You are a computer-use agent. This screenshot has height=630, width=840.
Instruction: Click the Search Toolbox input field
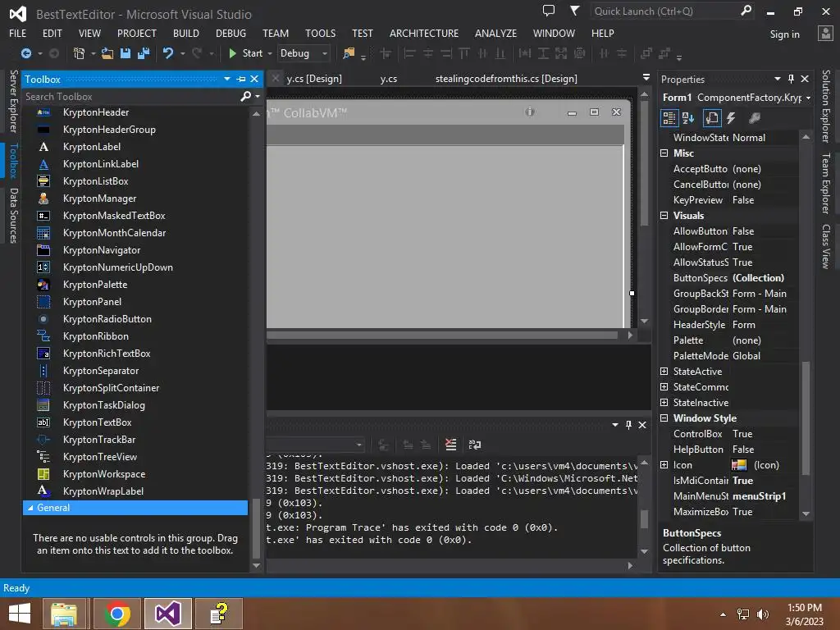pos(130,97)
